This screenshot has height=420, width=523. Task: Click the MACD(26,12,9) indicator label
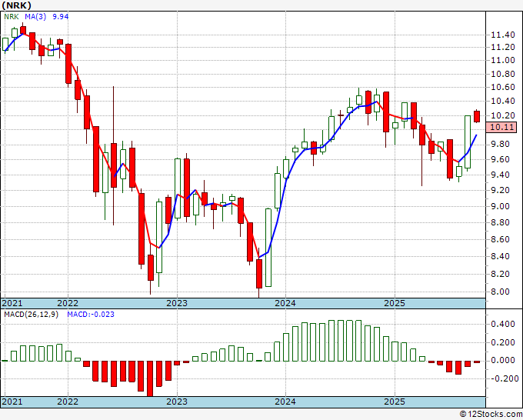point(31,315)
